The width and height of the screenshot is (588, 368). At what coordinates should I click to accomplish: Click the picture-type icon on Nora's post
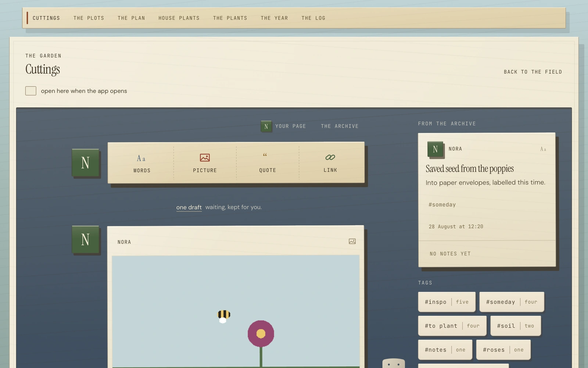click(x=352, y=241)
